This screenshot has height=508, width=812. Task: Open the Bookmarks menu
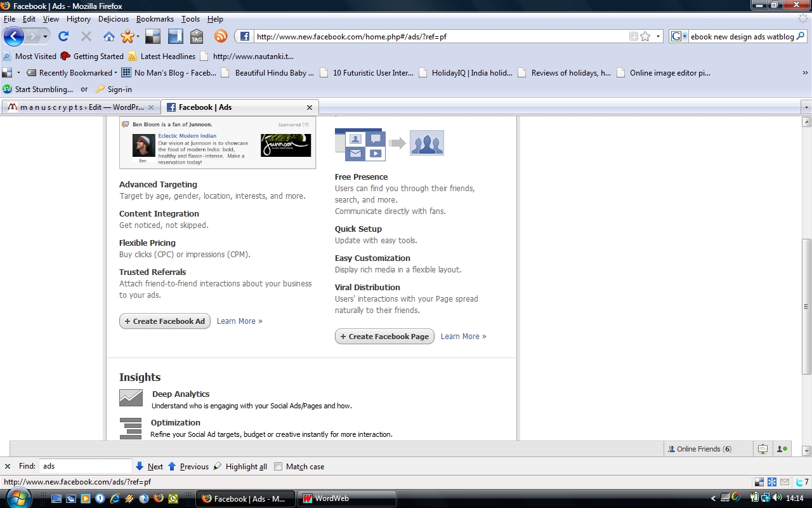point(155,19)
